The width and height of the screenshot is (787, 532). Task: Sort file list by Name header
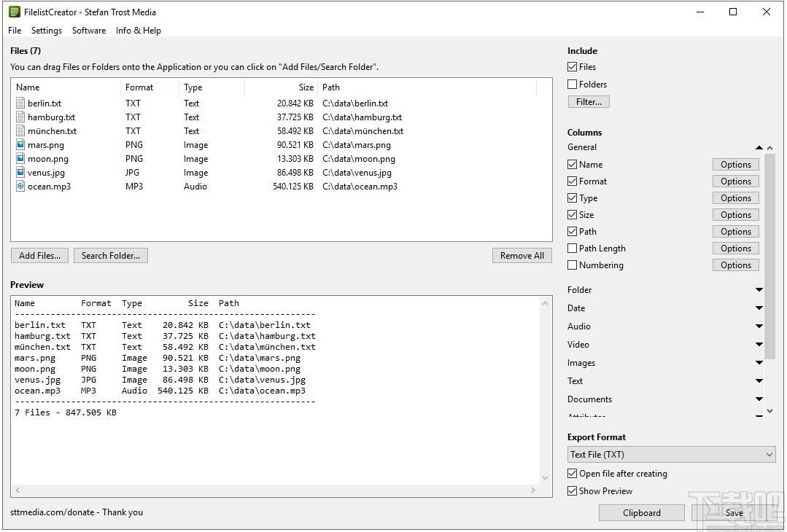click(66, 87)
